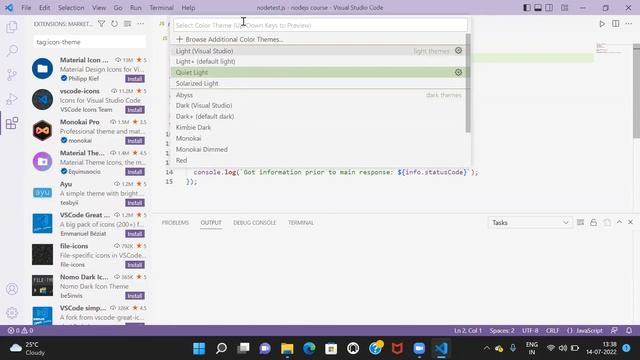Open Windows Start button on taskbar
The image size is (640, 360).
pos(199,348)
